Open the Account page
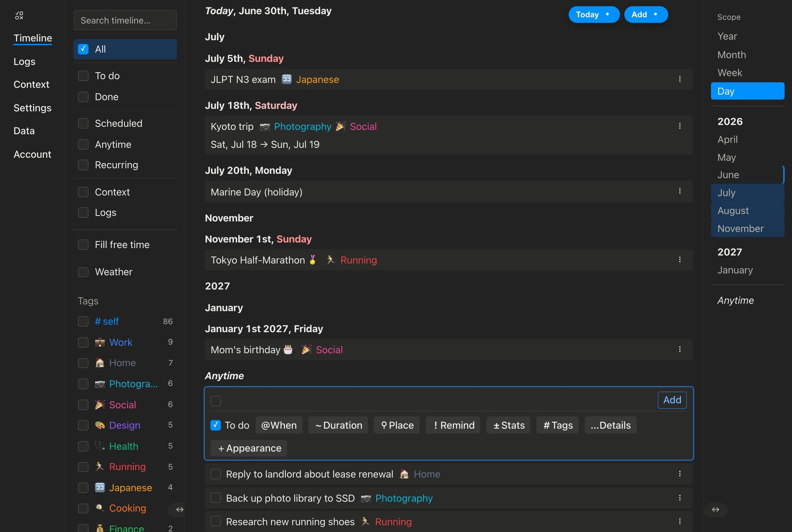Screen dimensions: 792x532 pos(32,154)
